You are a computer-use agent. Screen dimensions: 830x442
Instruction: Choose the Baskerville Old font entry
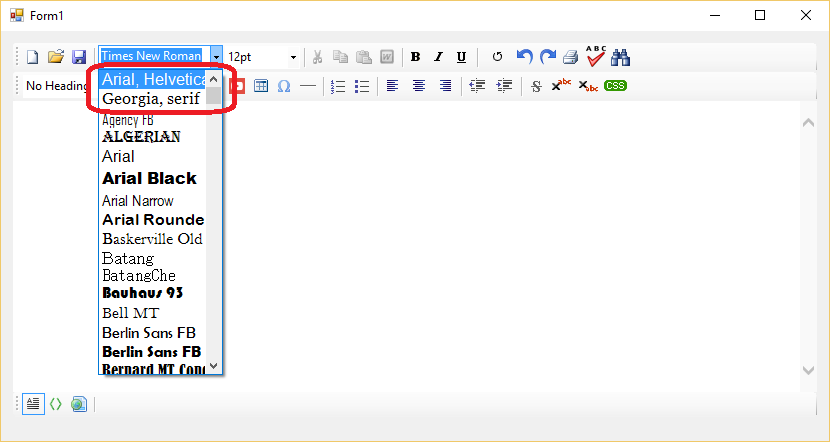(x=154, y=239)
